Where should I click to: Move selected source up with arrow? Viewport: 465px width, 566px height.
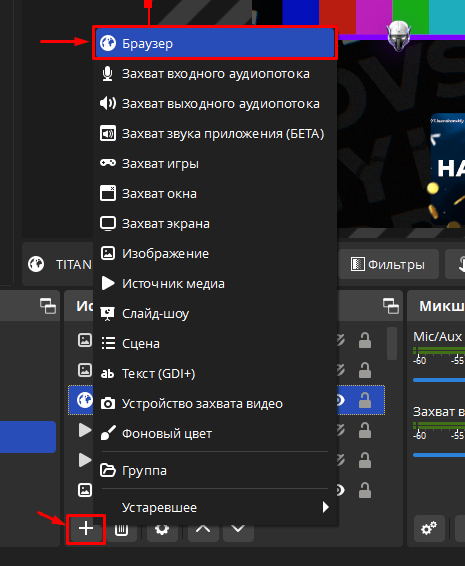coord(203,530)
